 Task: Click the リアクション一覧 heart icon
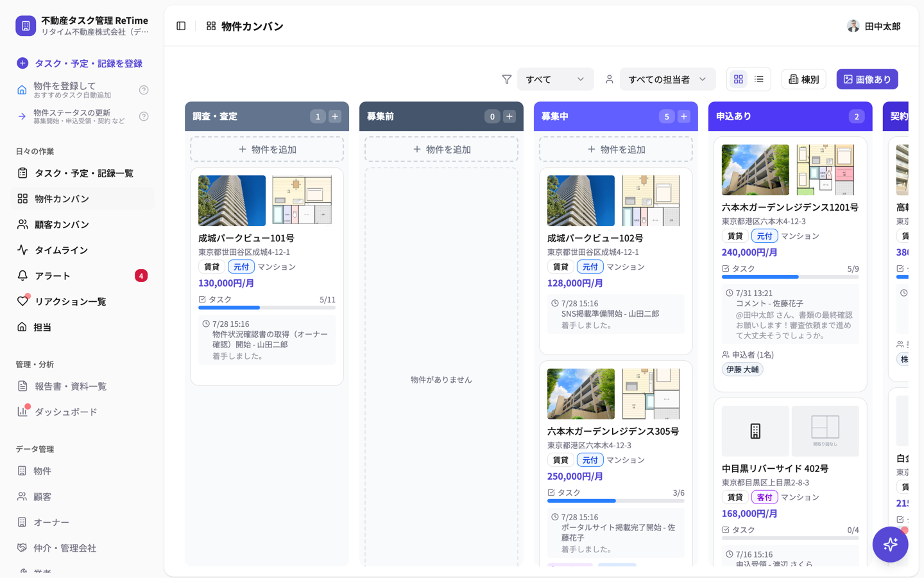22,301
